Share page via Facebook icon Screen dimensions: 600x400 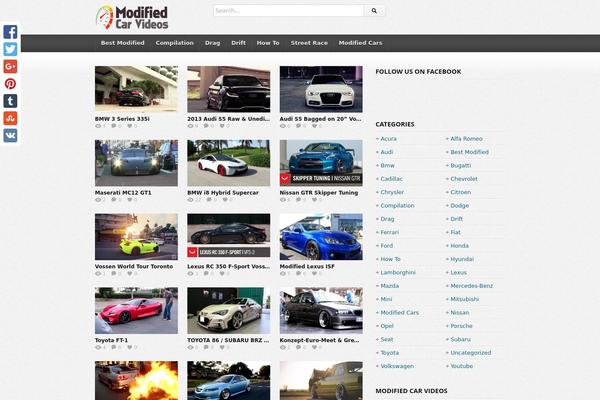point(10,32)
